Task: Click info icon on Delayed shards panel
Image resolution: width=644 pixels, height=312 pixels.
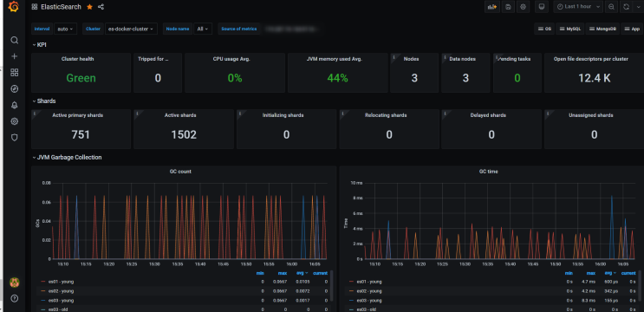Action: pos(445,113)
